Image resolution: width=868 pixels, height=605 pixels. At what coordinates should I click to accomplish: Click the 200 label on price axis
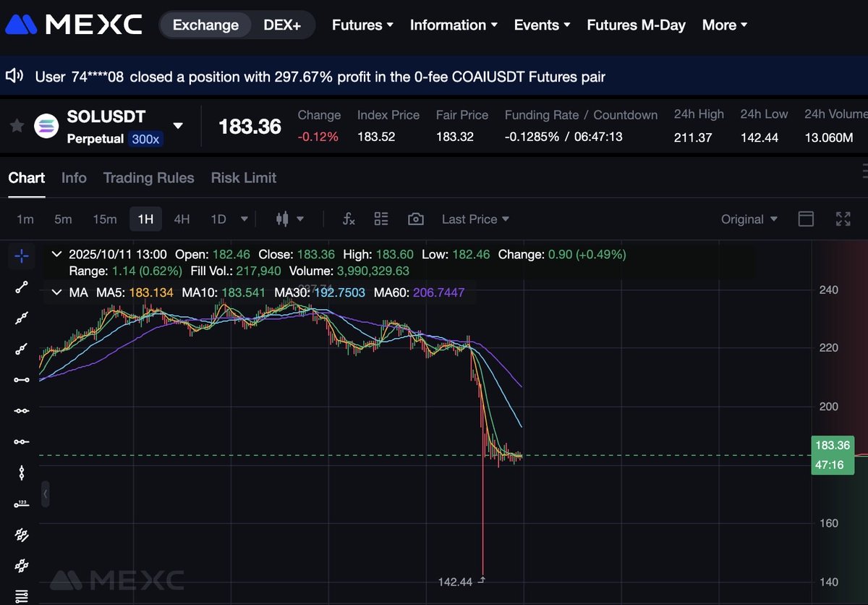pyautogui.click(x=828, y=407)
